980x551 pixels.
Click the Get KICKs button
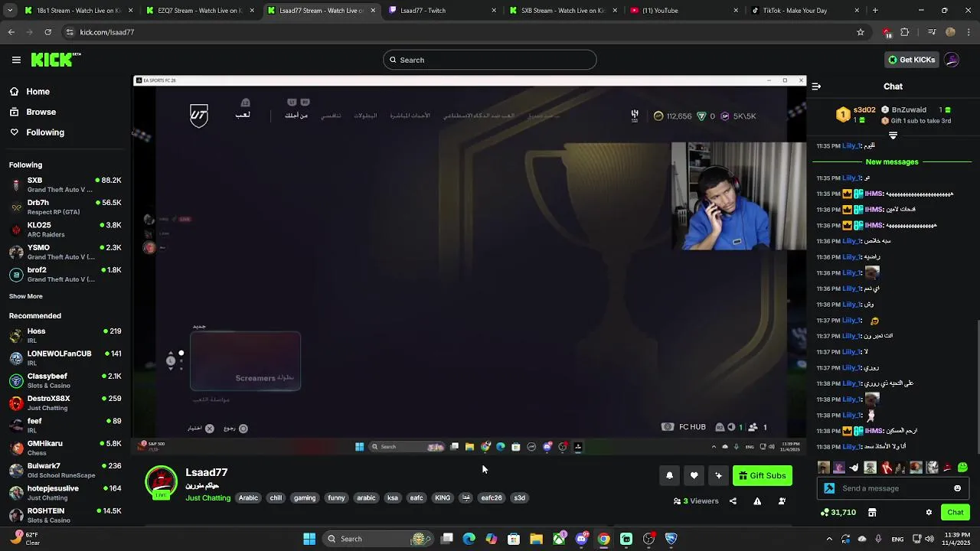(x=910, y=60)
